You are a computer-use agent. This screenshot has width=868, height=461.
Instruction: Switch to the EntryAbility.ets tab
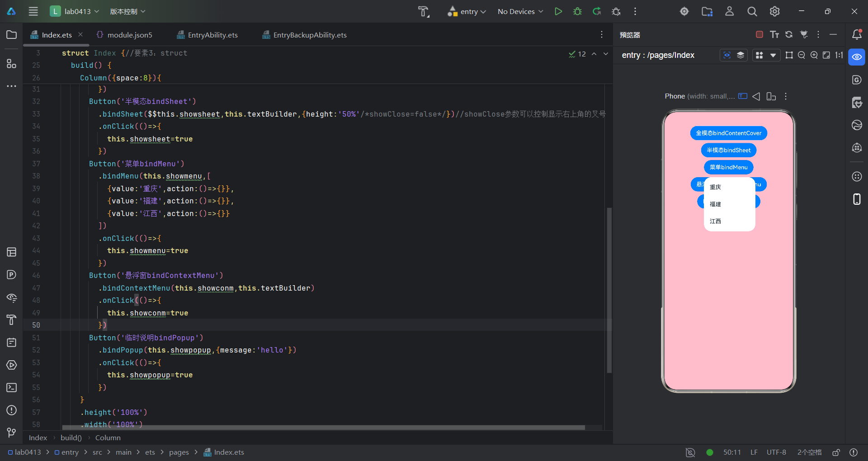(x=208, y=35)
